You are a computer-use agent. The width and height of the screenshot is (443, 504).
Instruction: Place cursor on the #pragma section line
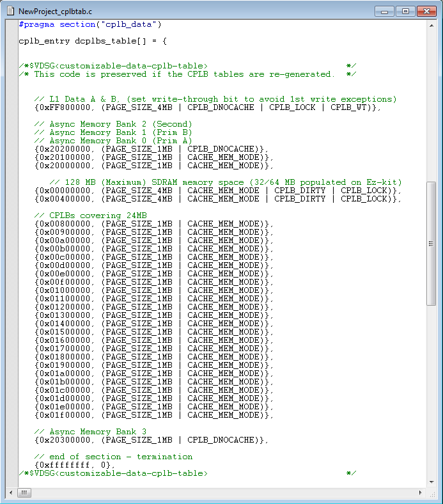[90, 24]
